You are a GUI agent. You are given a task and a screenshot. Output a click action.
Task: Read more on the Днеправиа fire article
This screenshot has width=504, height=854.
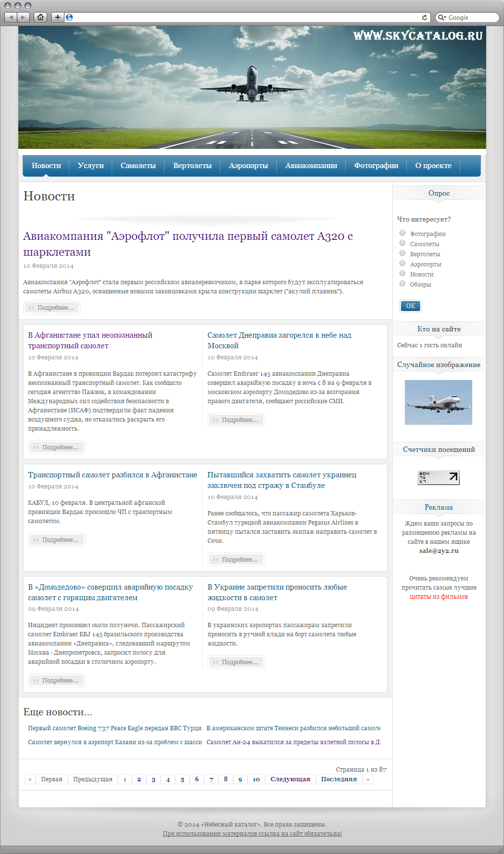[236, 420]
